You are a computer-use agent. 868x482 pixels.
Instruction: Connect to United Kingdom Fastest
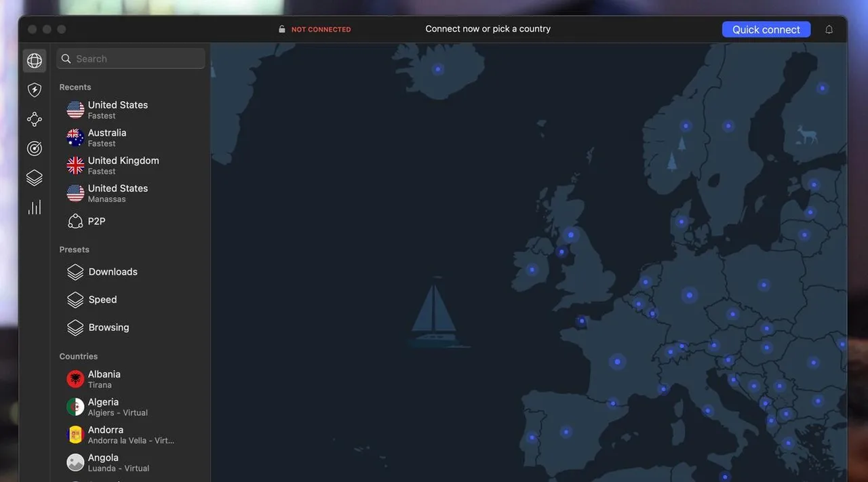pos(123,165)
